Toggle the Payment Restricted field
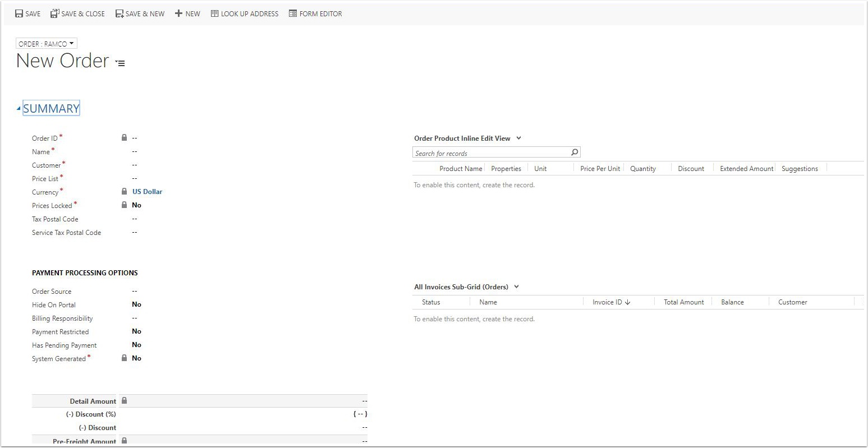868x448 pixels. [136, 331]
